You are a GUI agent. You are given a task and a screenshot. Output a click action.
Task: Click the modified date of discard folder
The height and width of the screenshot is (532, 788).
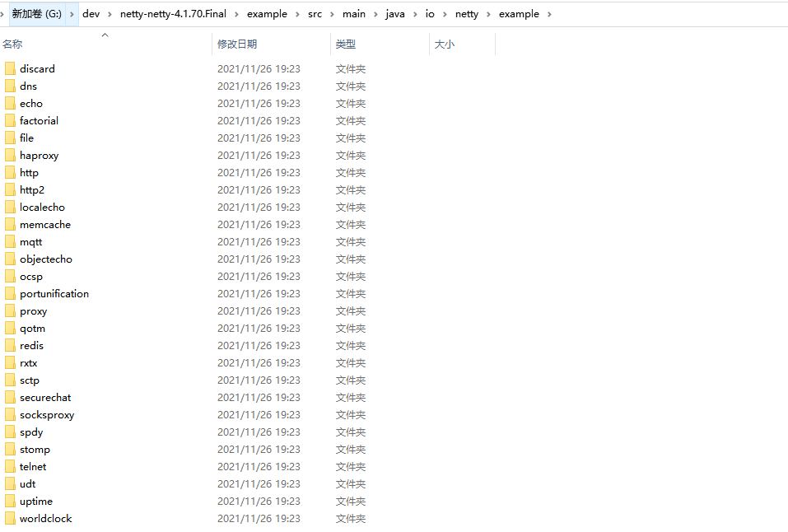click(x=259, y=68)
